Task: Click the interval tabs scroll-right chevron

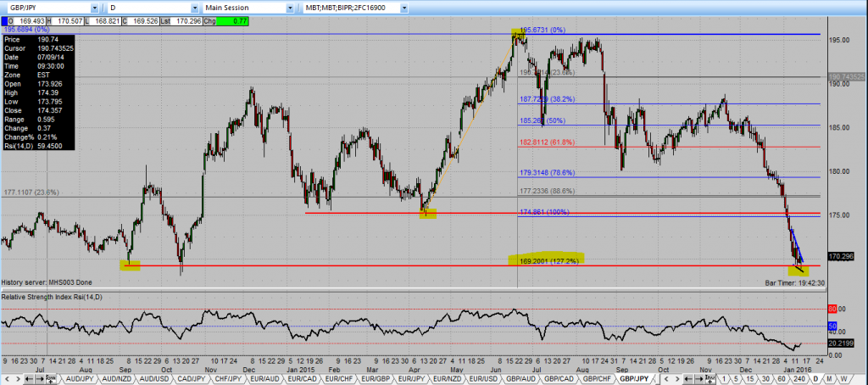Action: click(x=677, y=379)
